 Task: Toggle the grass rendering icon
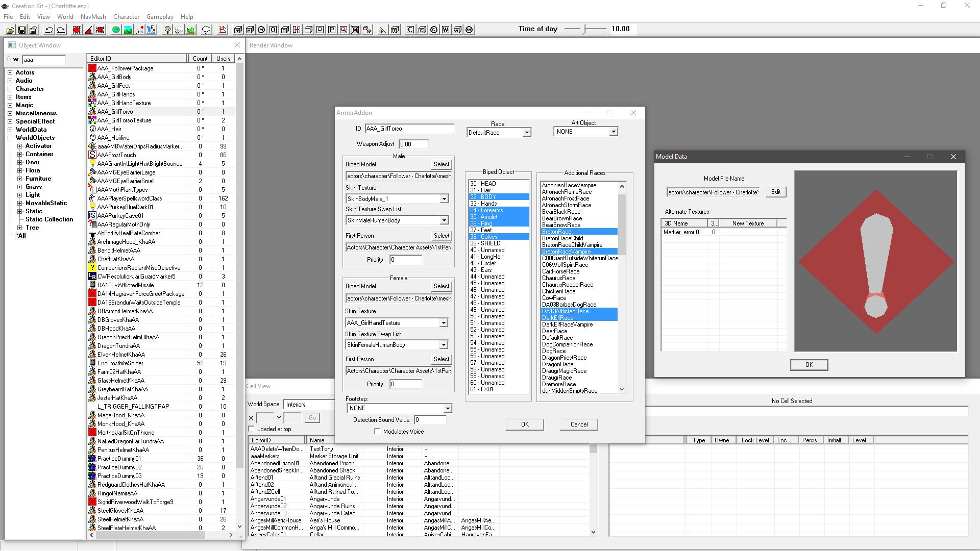click(189, 30)
